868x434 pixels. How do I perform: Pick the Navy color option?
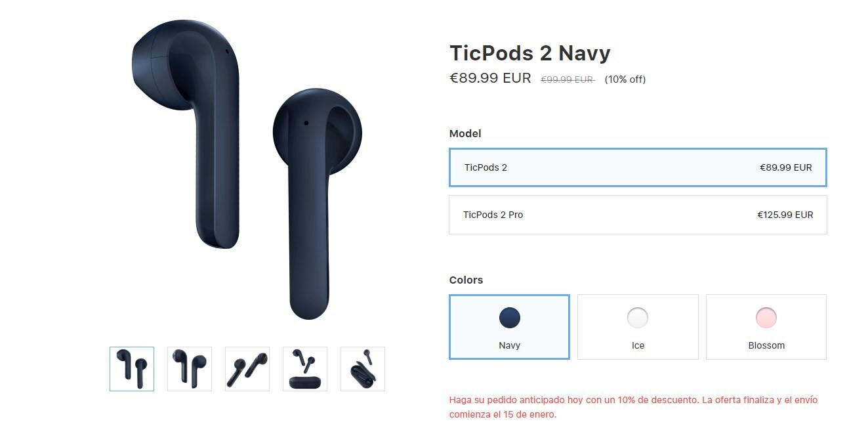coord(509,327)
